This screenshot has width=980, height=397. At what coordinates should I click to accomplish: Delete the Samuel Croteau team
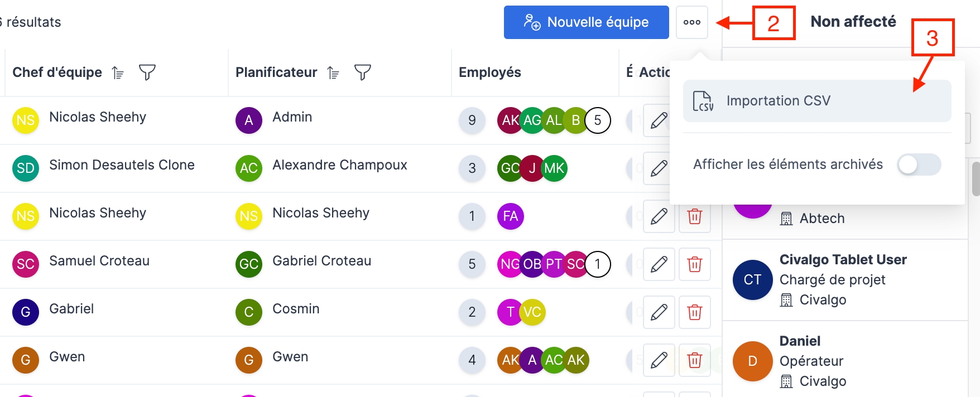(694, 264)
